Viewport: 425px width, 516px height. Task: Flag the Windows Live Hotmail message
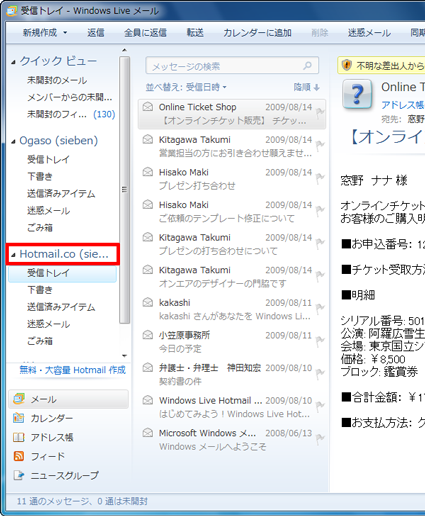click(x=320, y=407)
